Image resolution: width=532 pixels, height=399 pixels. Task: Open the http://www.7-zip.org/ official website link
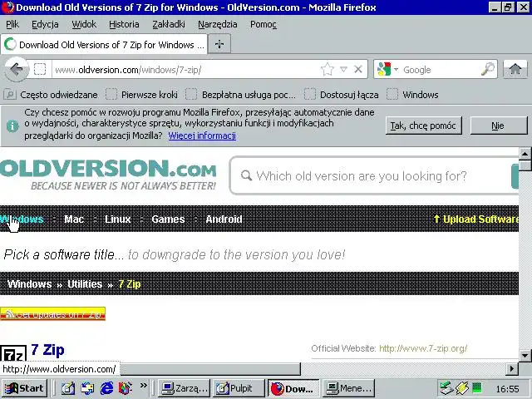(x=423, y=348)
